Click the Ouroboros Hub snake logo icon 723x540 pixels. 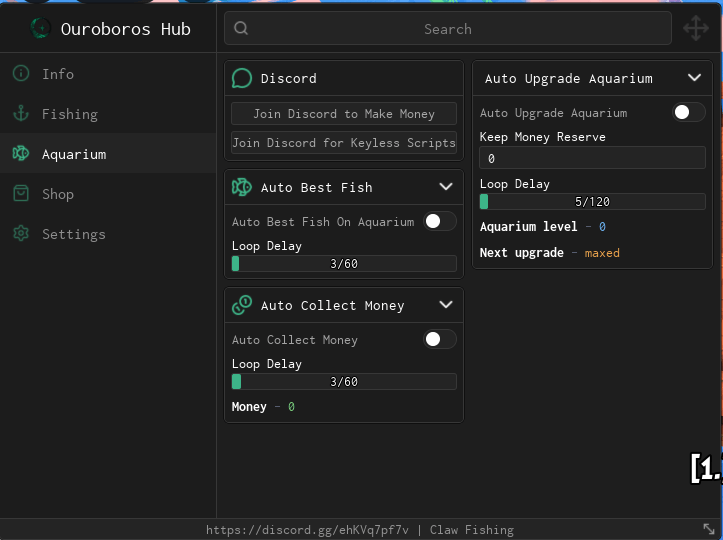click(x=40, y=29)
